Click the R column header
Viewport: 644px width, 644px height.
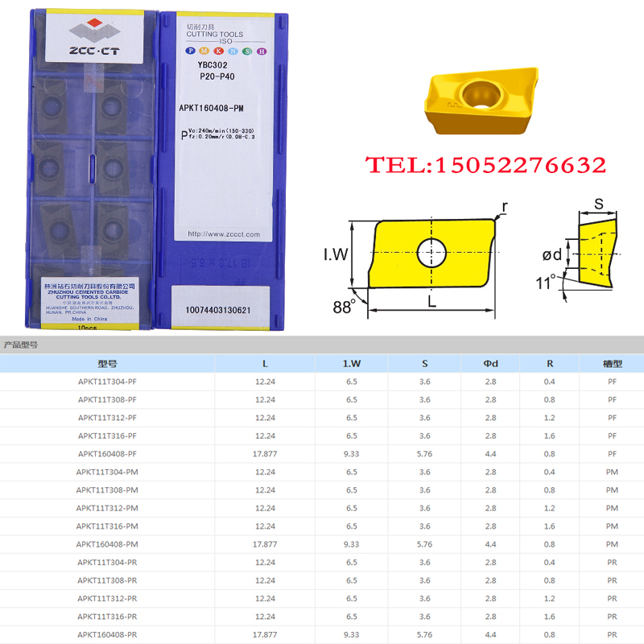550,364
